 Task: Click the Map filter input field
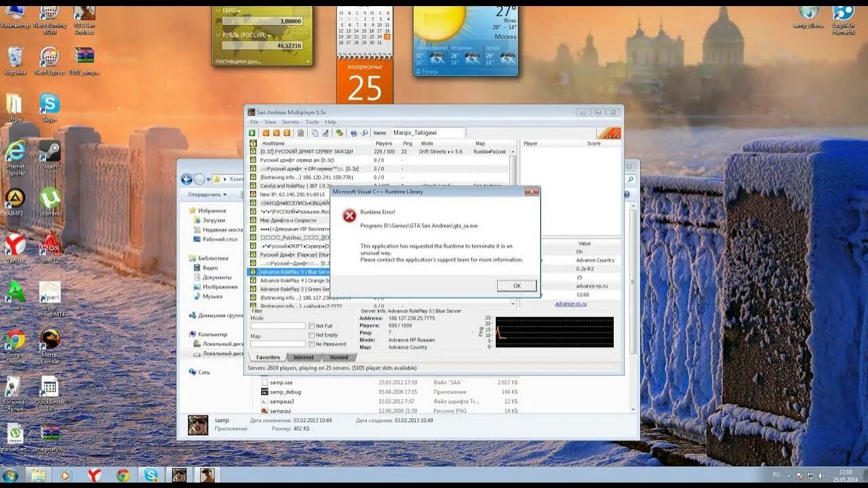coord(277,344)
